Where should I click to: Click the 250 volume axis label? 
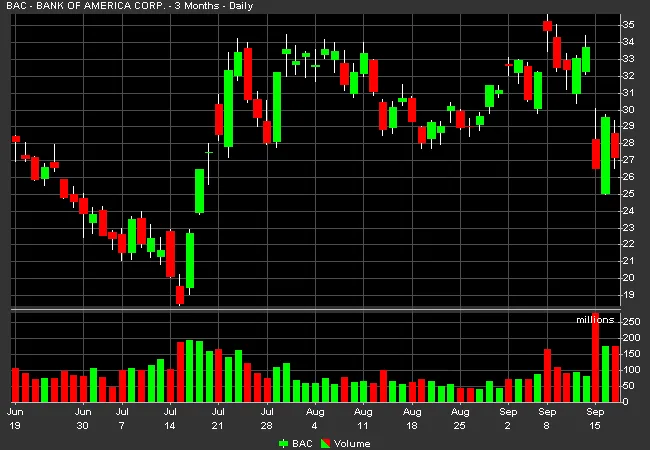[631, 322]
